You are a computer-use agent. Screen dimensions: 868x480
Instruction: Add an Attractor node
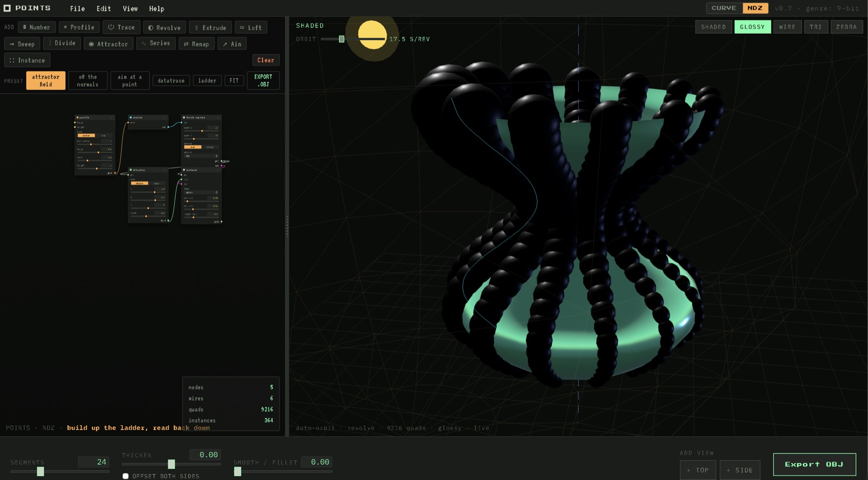click(108, 44)
